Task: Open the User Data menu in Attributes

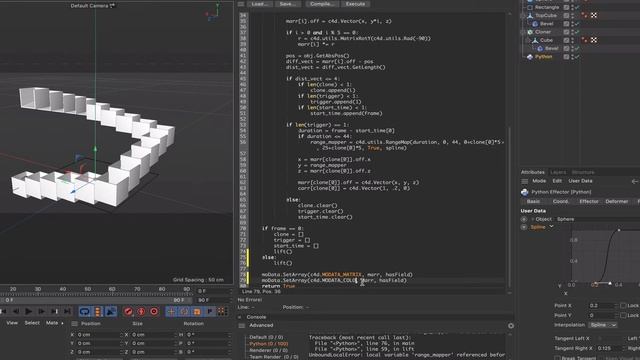Action: point(580,181)
